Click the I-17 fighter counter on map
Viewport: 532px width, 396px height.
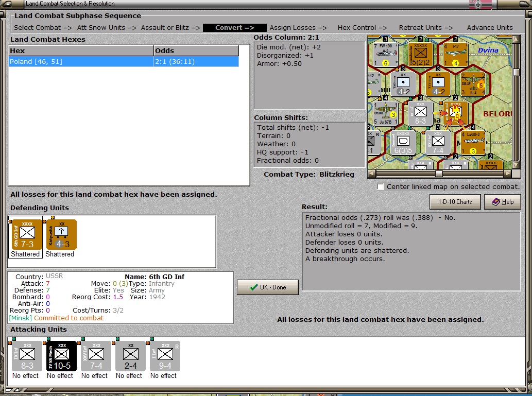pyautogui.click(x=455, y=54)
